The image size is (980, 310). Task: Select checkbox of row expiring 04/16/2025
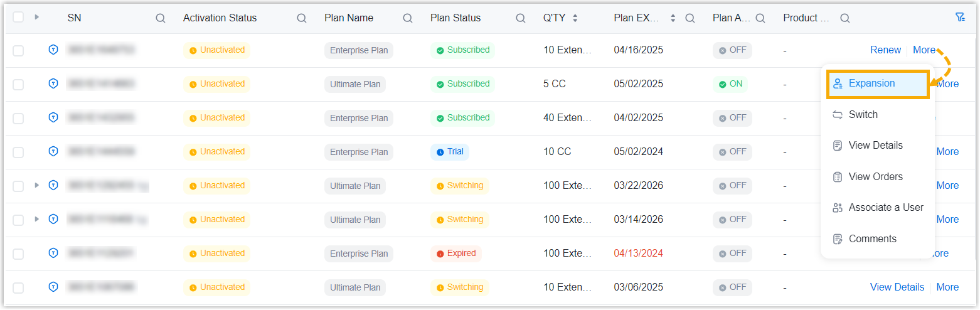tap(18, 50)
